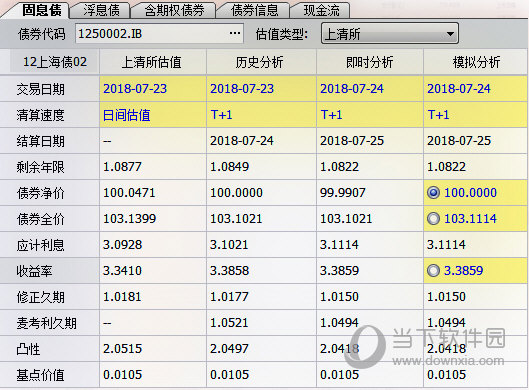Screen dimensions: 529x390
Task: Click the 即时分析 column header
Action: [370, 62]
